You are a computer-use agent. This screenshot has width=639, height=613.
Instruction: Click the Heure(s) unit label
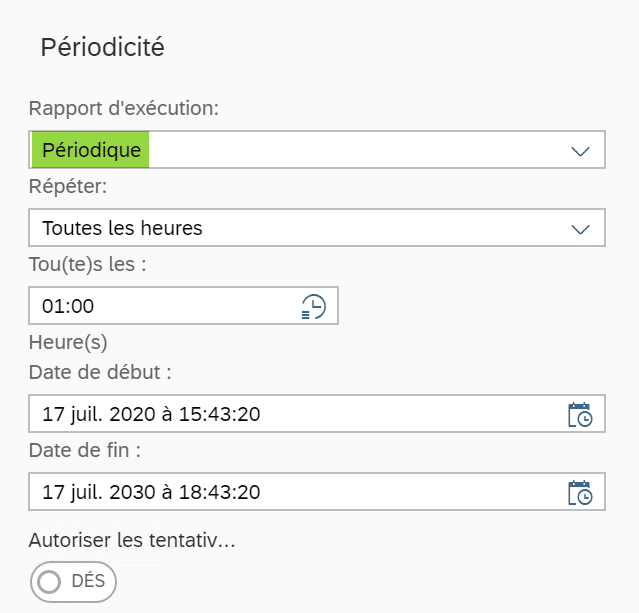[68, 342]
